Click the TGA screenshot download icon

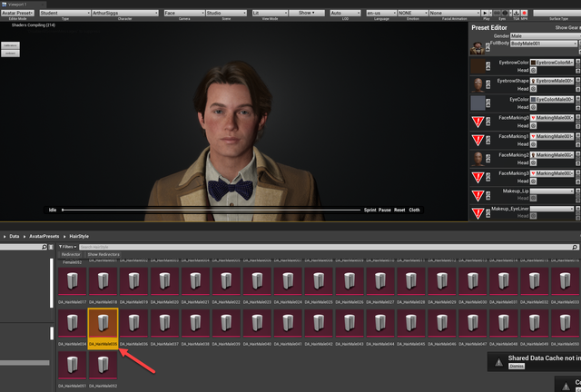(x=517, y=13)
